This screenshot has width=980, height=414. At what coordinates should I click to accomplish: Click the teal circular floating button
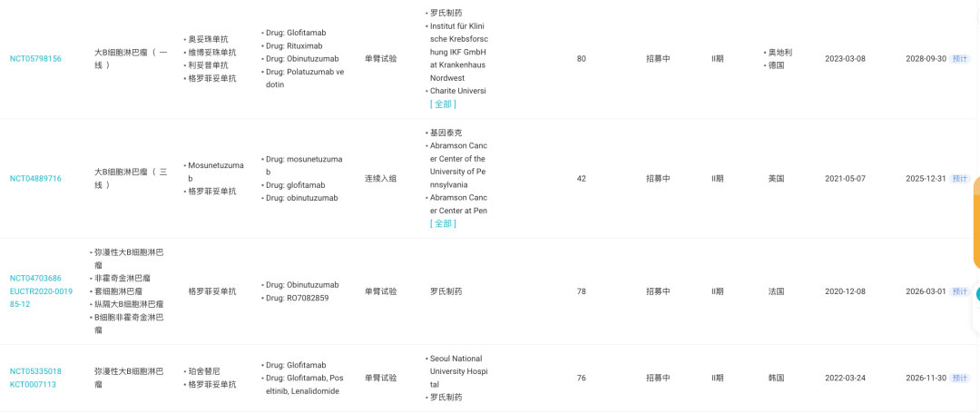(976, 295)
